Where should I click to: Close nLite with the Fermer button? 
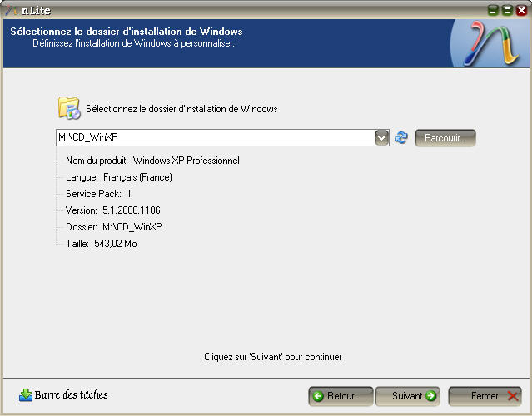click(485, 396)
